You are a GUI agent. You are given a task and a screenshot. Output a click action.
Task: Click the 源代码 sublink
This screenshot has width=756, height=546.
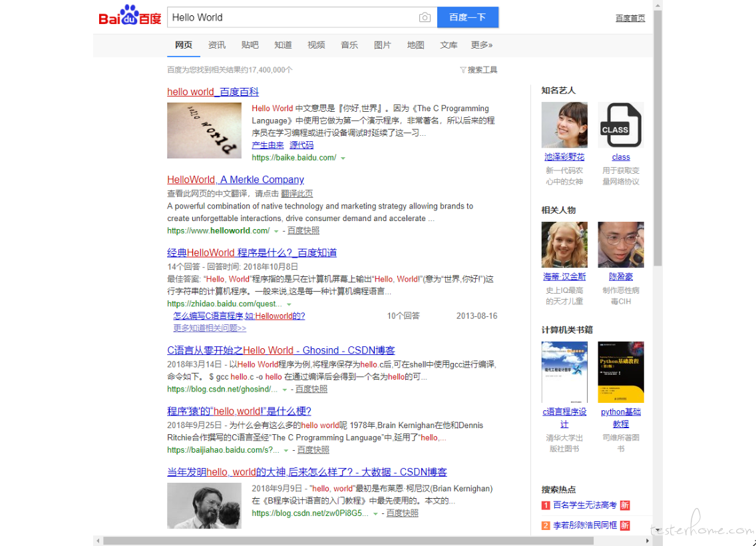click(x=301, y=145)
